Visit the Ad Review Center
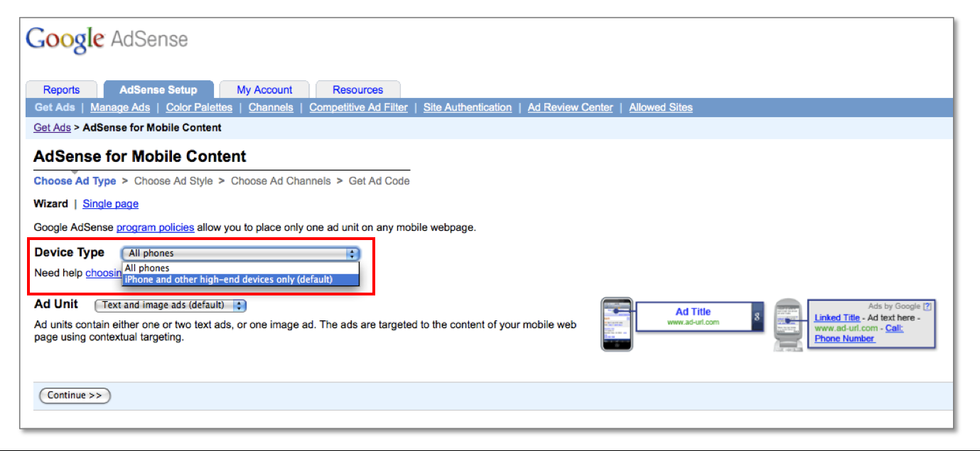This screenshot has height=451, width=980. coord(570,107)
